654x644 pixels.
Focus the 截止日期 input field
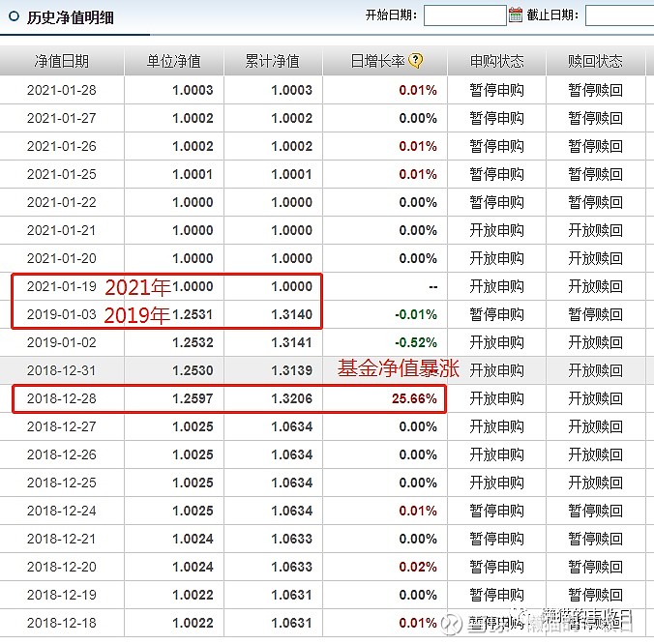click(x=620, y=15)
